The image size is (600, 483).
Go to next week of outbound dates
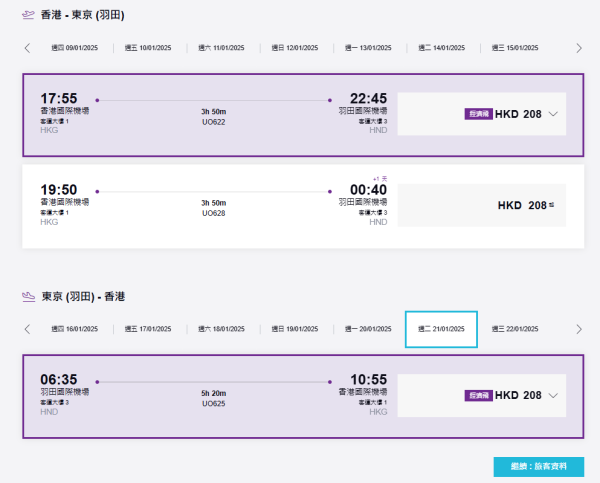578,48
